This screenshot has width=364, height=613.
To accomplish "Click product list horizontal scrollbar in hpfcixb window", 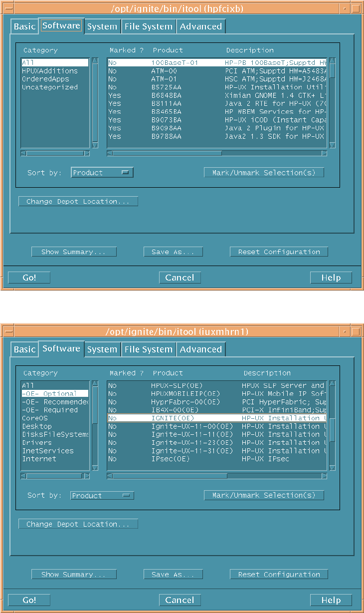I will [x=217, y=153].
